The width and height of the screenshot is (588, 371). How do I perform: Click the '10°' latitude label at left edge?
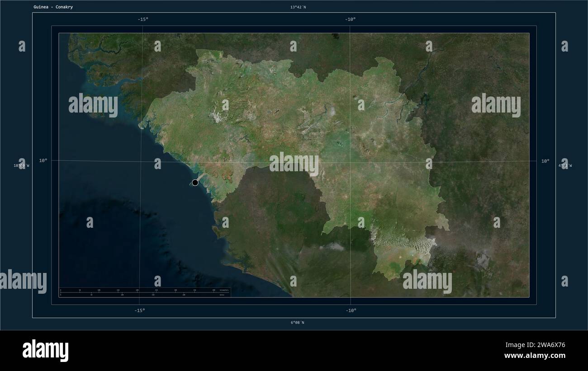43,160
